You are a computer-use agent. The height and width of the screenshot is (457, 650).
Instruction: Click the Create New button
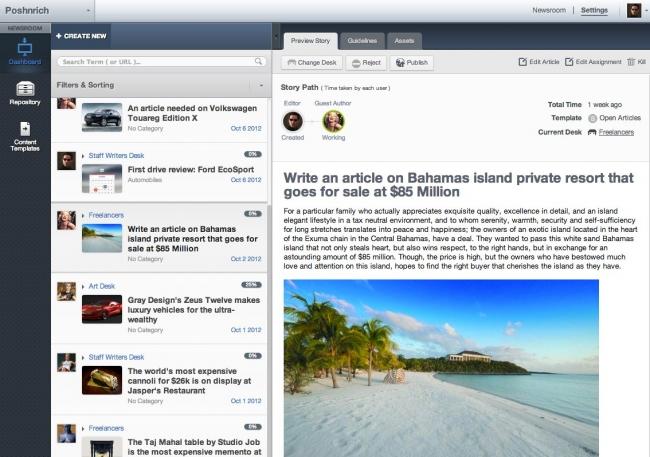tap(81, 36)
